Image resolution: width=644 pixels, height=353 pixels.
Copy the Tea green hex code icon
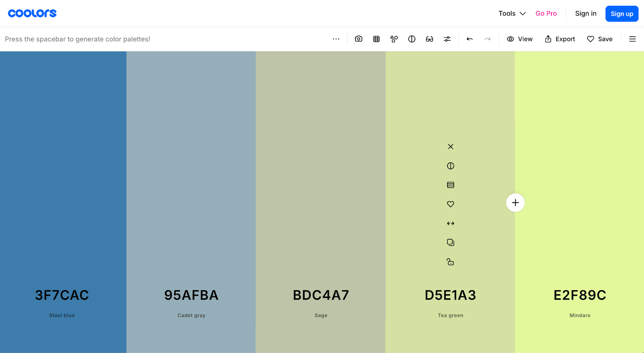click(x=450, y=243)
